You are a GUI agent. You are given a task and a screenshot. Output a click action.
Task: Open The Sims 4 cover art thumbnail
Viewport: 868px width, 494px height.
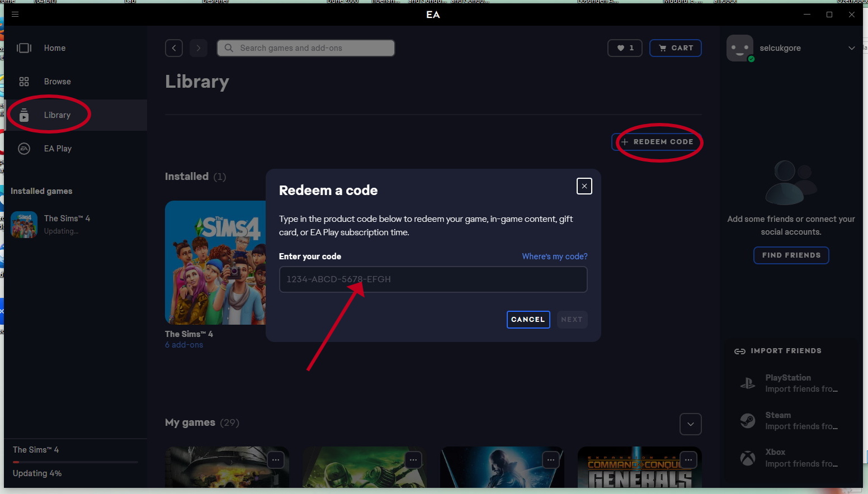pyautogui.click(x=215, y=263)
